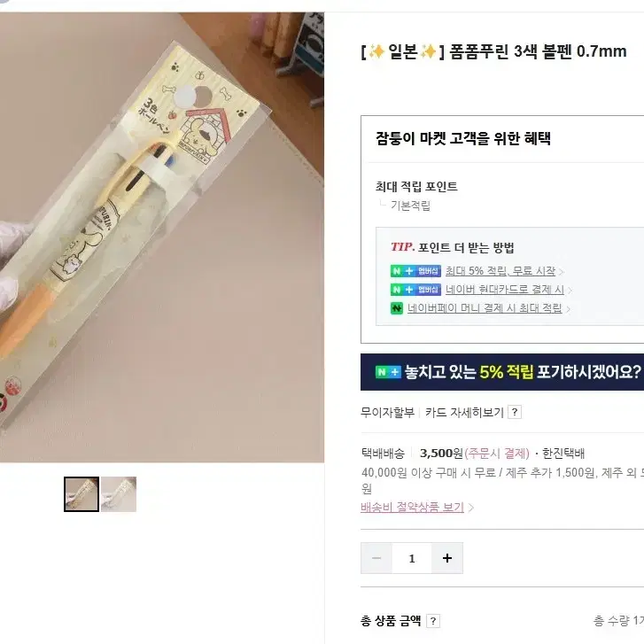Click the main Pompompurin pen product image
This screenshot has height=644, width=644.
click(x=162, y=237)
